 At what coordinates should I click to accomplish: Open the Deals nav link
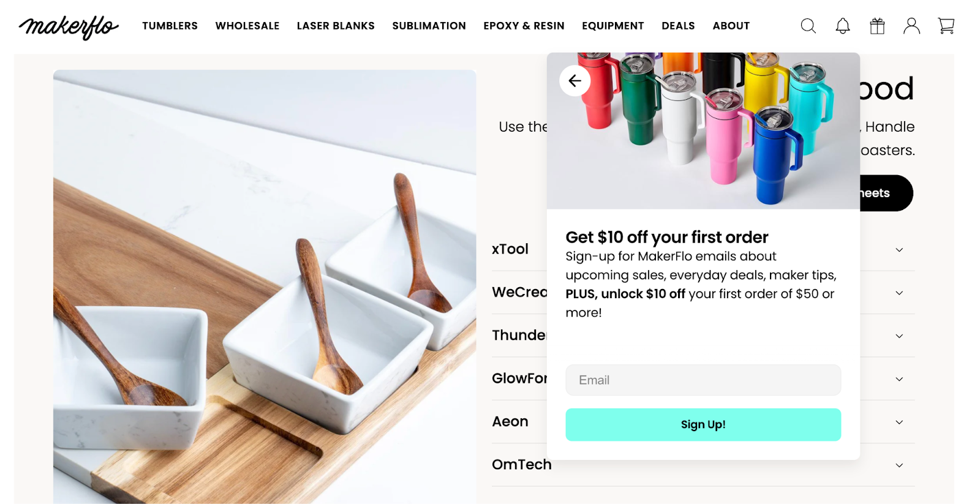pos(678,26)
